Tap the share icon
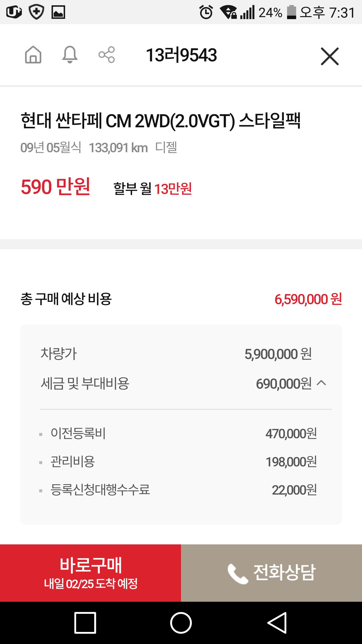Viewport: 362px width, 644px height. [x=107, y=55]
